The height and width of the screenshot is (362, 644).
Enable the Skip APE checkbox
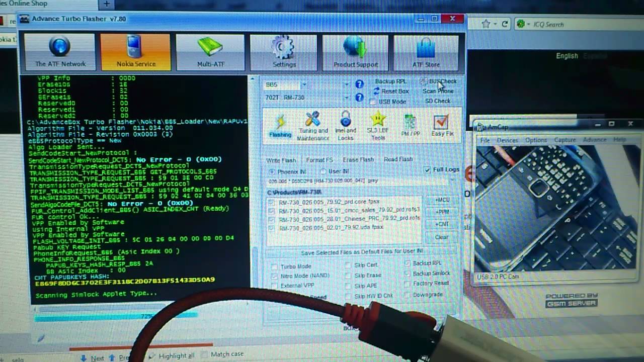coord(361,286)
